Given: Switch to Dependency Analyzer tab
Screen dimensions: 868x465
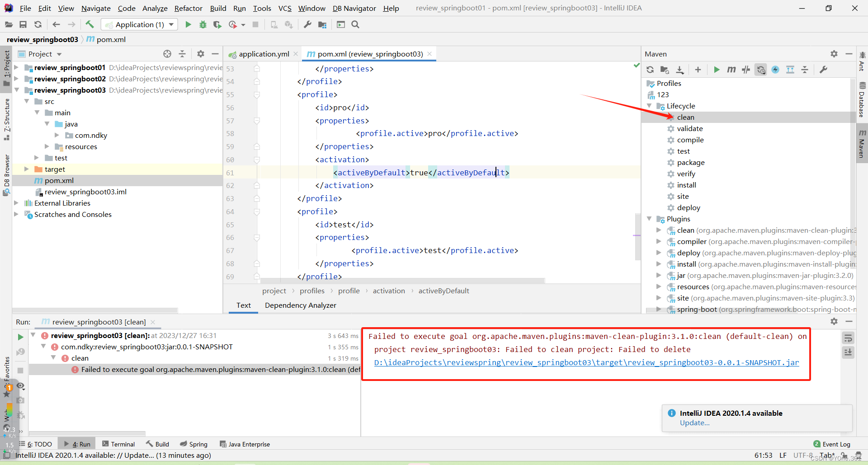Looking at the screenshot, I should point(300,305).
